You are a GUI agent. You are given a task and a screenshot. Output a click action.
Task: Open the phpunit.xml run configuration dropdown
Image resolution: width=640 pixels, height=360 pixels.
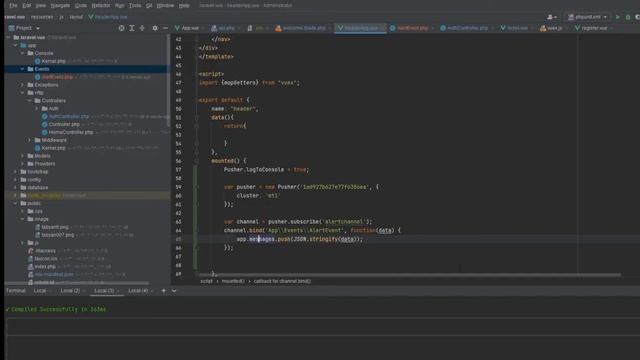point(587,17)
